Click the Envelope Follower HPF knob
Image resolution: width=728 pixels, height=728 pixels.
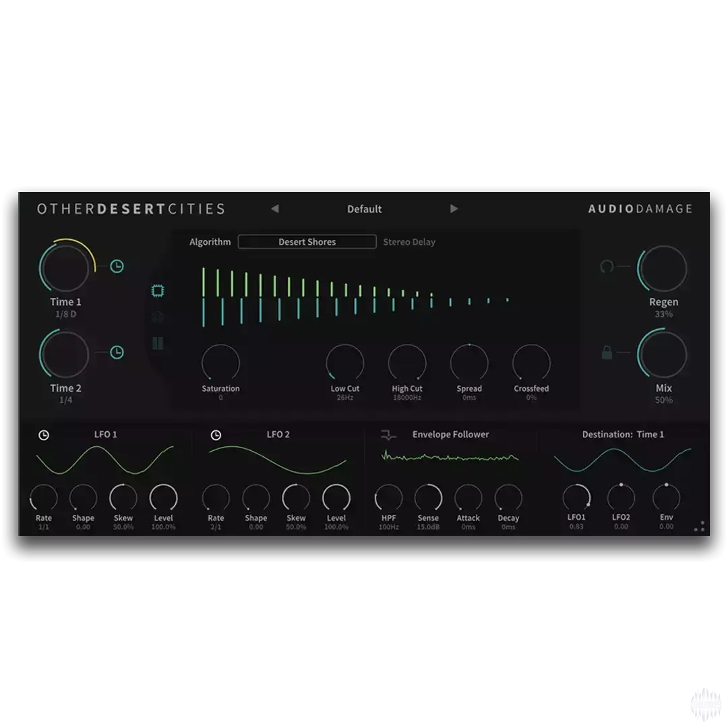(x=389, y=497)
